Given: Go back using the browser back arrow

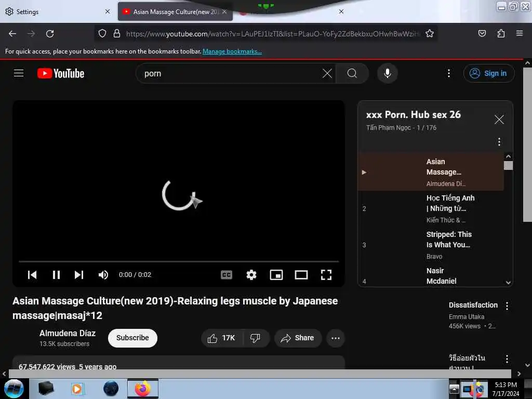Looking at the screenshot, I should (12, 34).
